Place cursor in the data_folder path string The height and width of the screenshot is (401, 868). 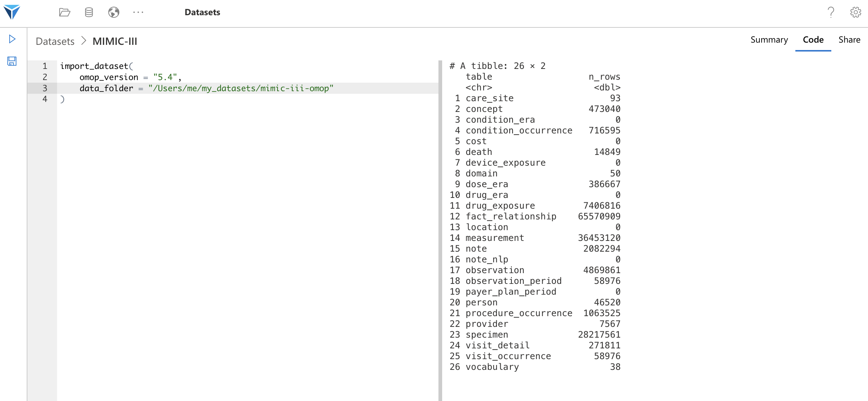(241, 88)
